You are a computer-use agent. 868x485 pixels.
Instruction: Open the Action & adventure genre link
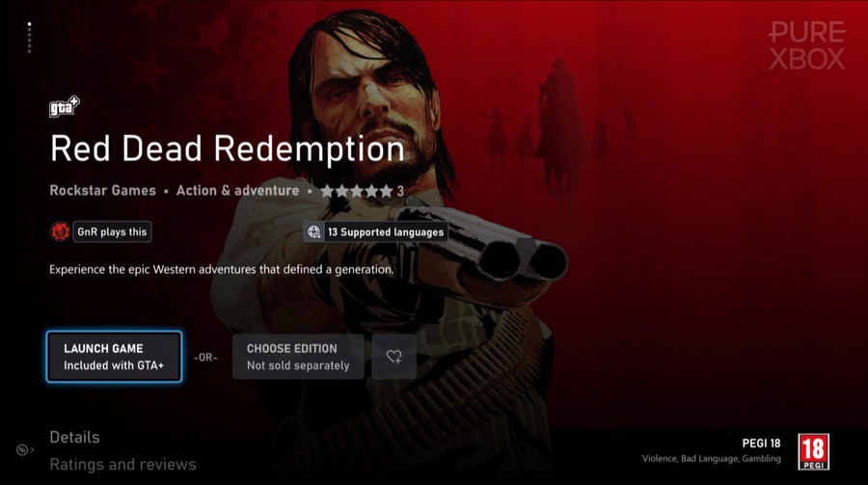[237, 191]
